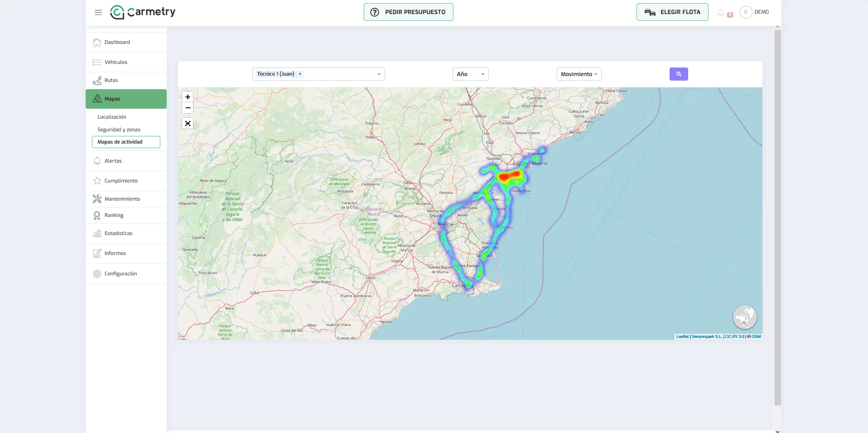Viewport: 868px width, 433px height.
Task: Open Localización submenu item
Action: pyautogui.click(x=112, y=117)
